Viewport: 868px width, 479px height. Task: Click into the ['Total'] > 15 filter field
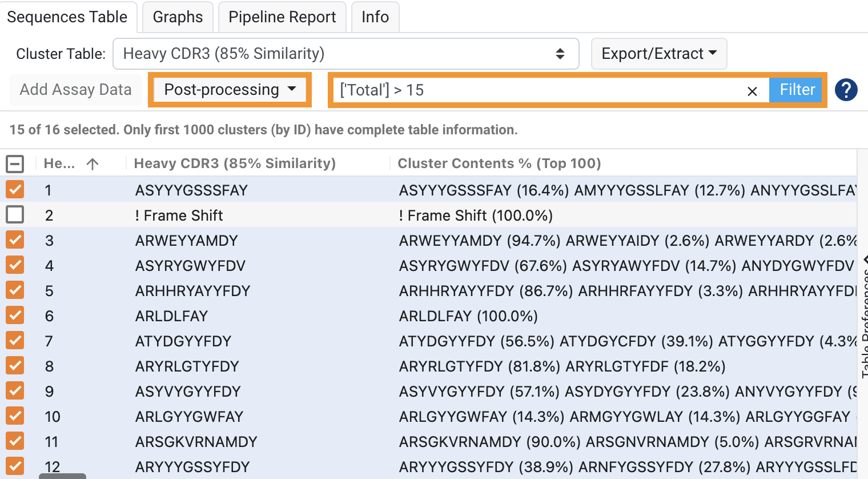537,90
